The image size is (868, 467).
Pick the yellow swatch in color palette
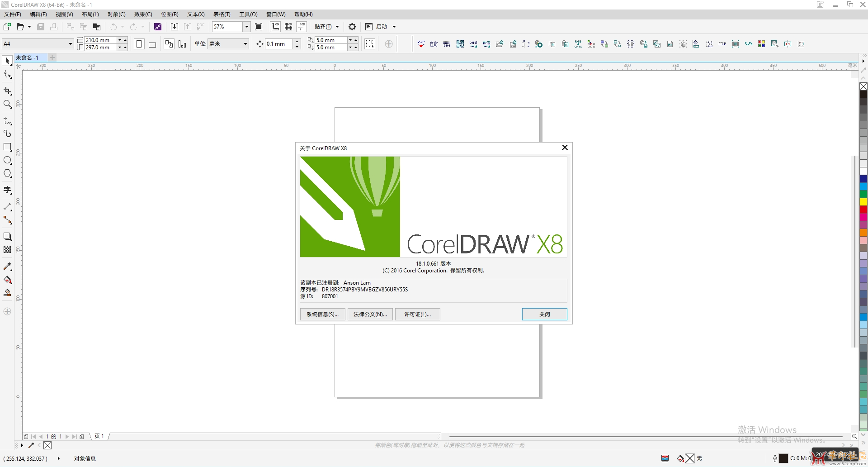863,202
